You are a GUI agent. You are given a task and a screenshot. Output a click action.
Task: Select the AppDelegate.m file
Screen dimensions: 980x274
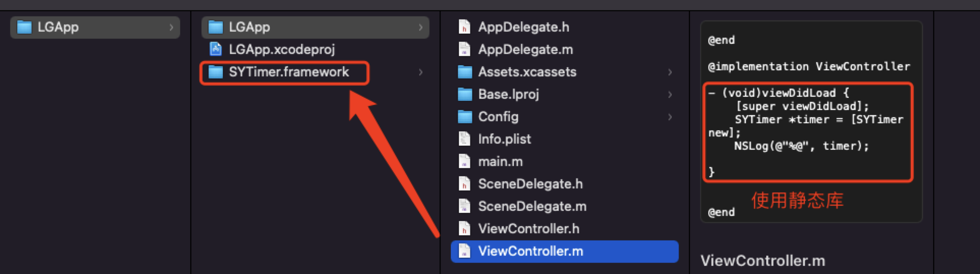pyautogui.click(x=525, y=49)
